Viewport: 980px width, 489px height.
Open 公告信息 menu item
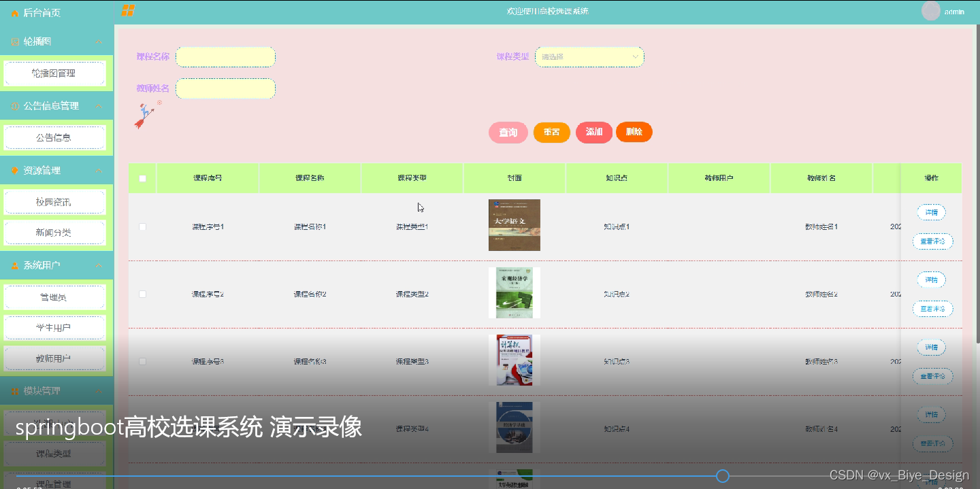tap(54, 137)
